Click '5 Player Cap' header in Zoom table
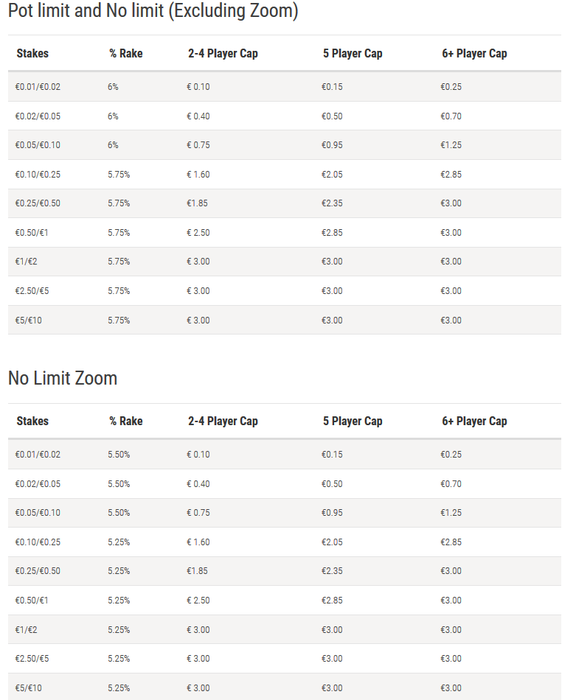Image resolution: width=562 pixels, height=700 pixels. point(353,421)
